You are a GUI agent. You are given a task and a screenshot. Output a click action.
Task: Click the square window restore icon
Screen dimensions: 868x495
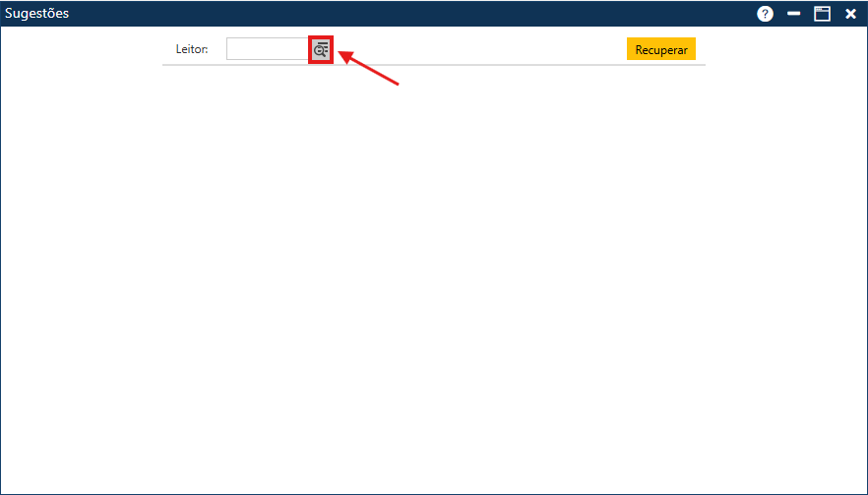pos(822,14)
